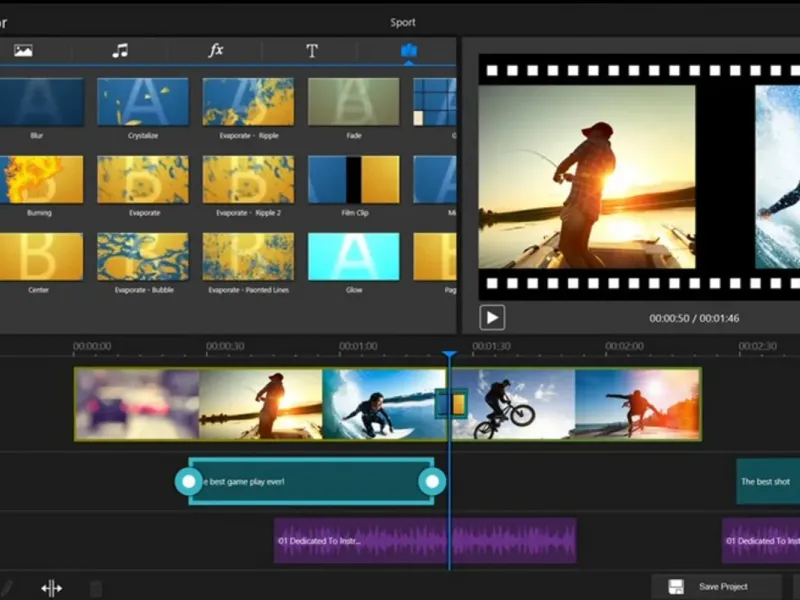Viewport: 800px width, 600px height.
Task: Select the transitions tab icon
Action: 408,51
